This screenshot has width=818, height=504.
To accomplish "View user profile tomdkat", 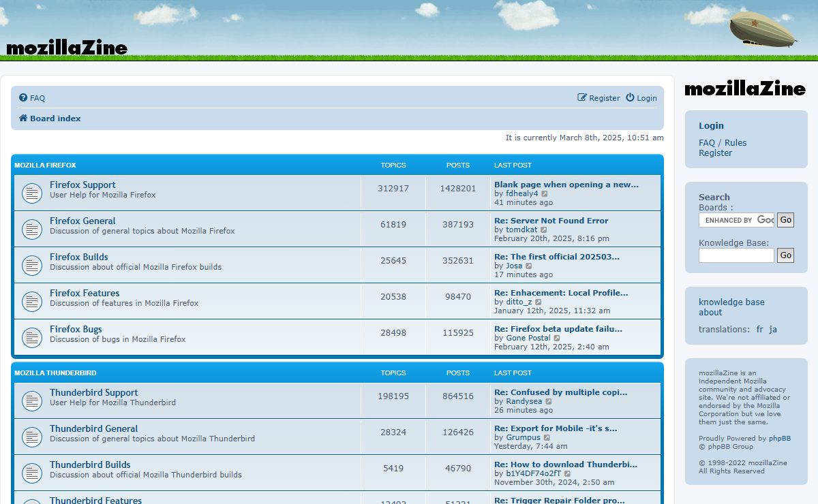I will [521, 230].
